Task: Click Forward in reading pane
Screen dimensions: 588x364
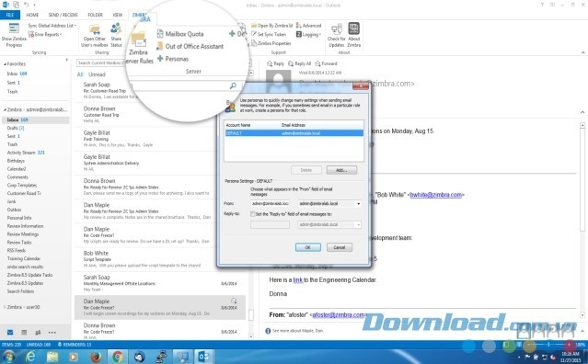Action: tap(327, 63)
